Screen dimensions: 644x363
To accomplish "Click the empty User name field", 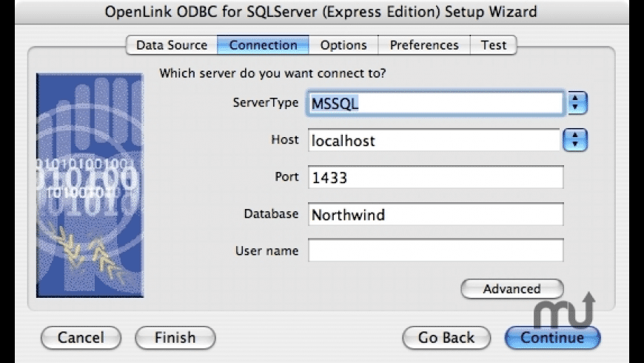I will coord(435,250).
